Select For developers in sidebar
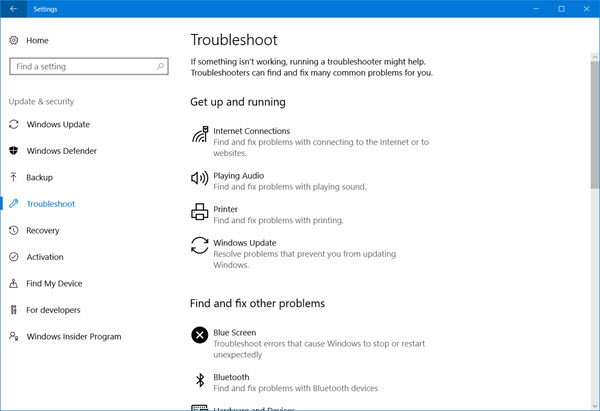The width and height of the screenshot is (600, 411). pyautogui.click(x=54, y=310)
